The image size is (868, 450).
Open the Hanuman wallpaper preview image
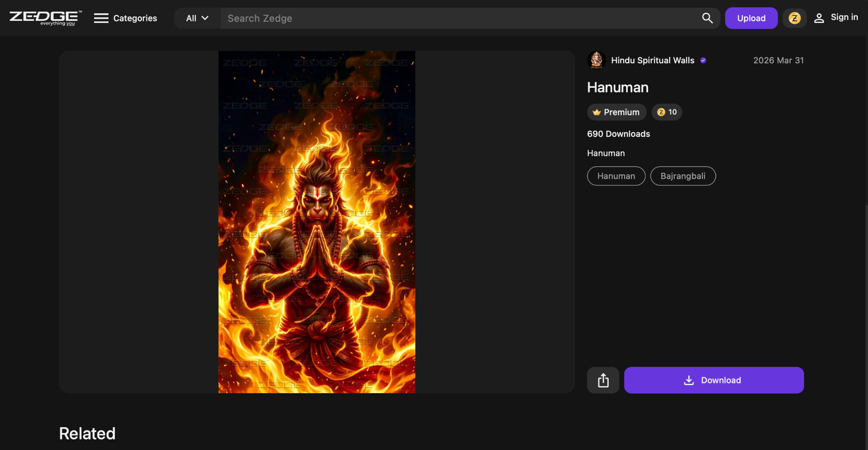click(317, 222)
